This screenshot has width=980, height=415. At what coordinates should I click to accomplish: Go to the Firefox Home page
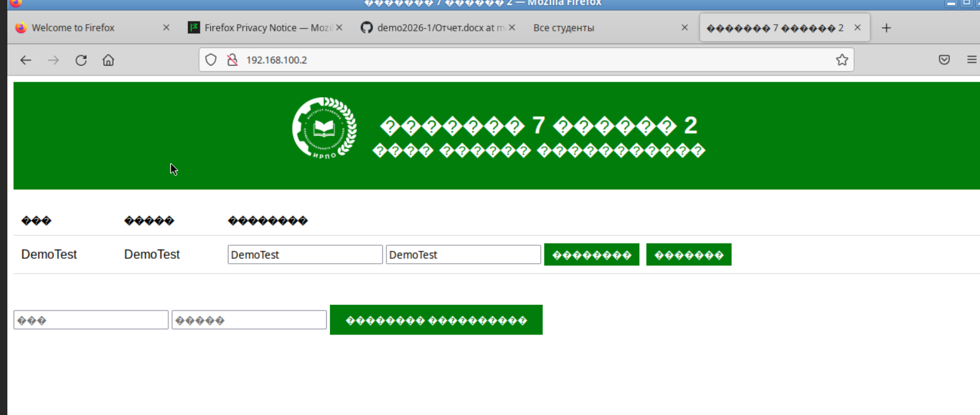click(x=108, y=60)
